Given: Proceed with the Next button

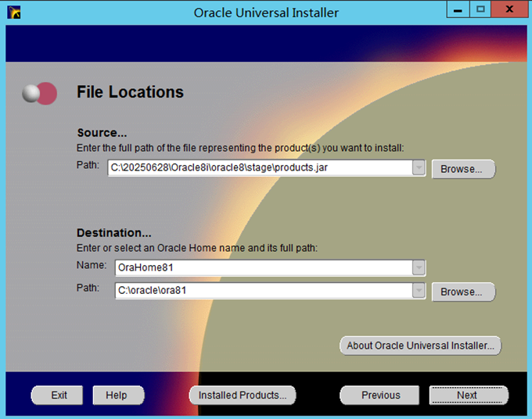Looking at the screenshot, I should (469, 396).
